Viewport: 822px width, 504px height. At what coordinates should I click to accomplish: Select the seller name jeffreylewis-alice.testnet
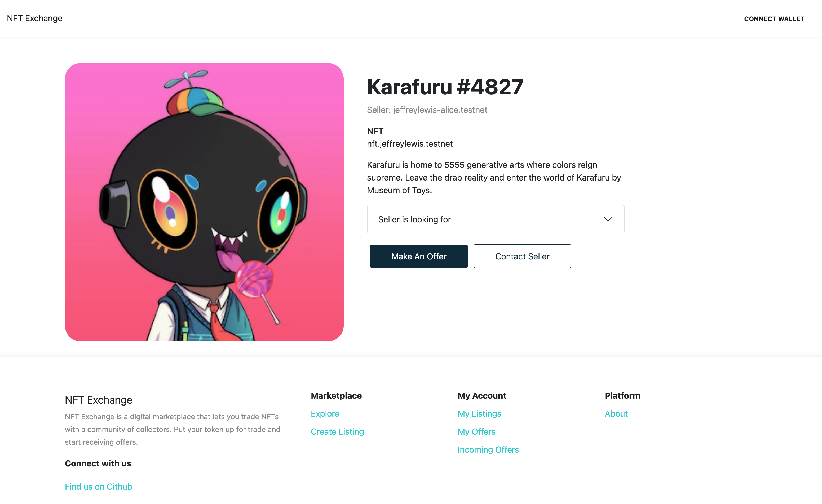(x=440, y=110)
